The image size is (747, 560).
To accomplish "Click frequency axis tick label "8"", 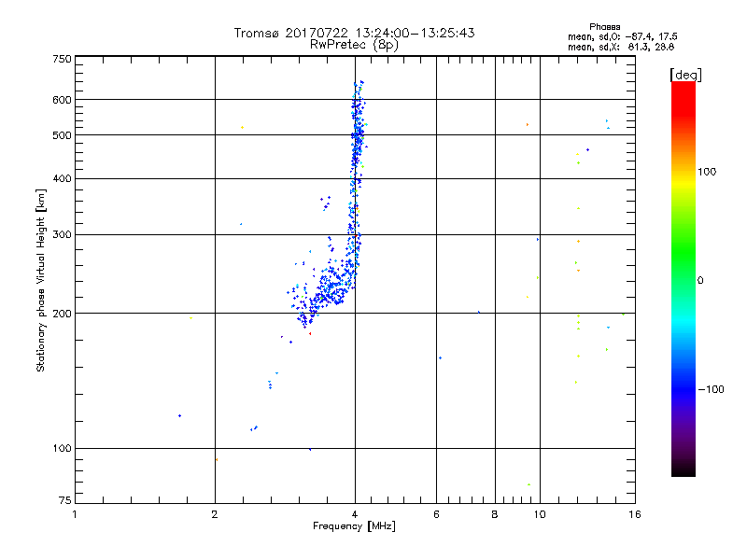I will pos(495,514).
